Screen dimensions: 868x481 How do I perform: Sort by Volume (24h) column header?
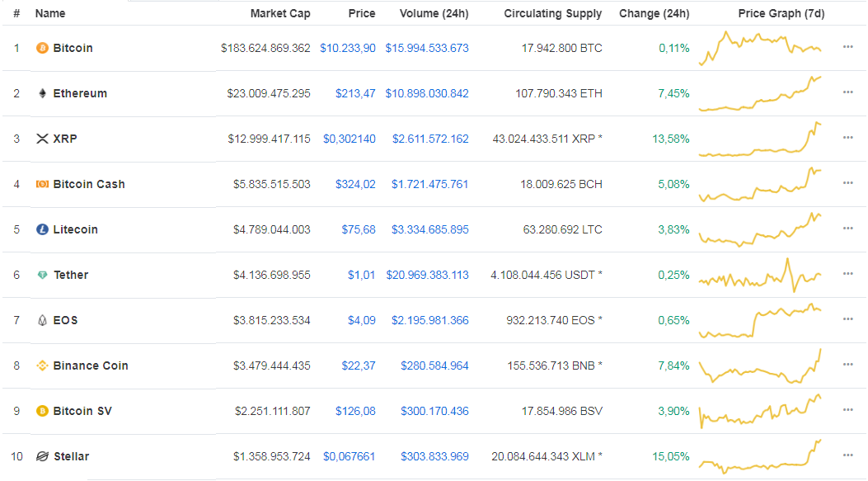[434, 13]
